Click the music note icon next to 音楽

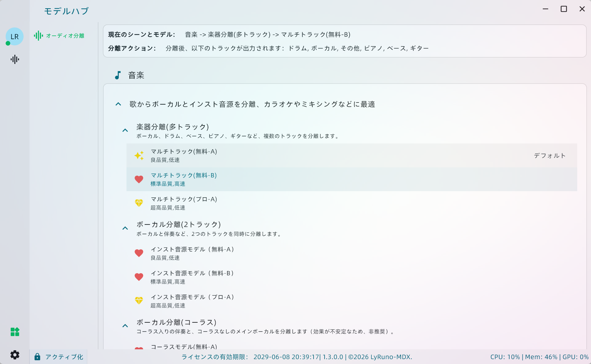point(118,75)
